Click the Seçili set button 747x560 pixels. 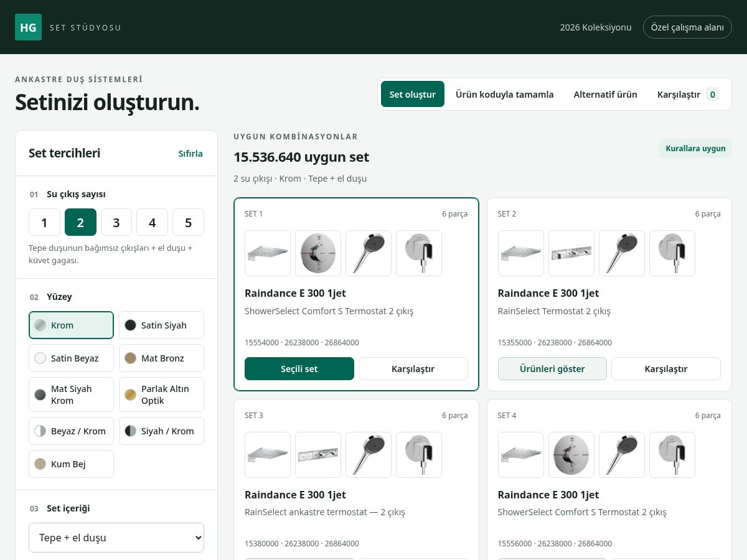coord(299,368)
